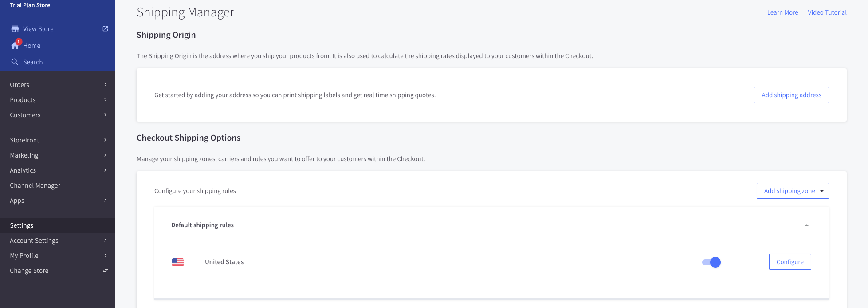Disable the United States shipping zone toggle
Viewport: 868px width, 308px height.
tap(711, 262)
